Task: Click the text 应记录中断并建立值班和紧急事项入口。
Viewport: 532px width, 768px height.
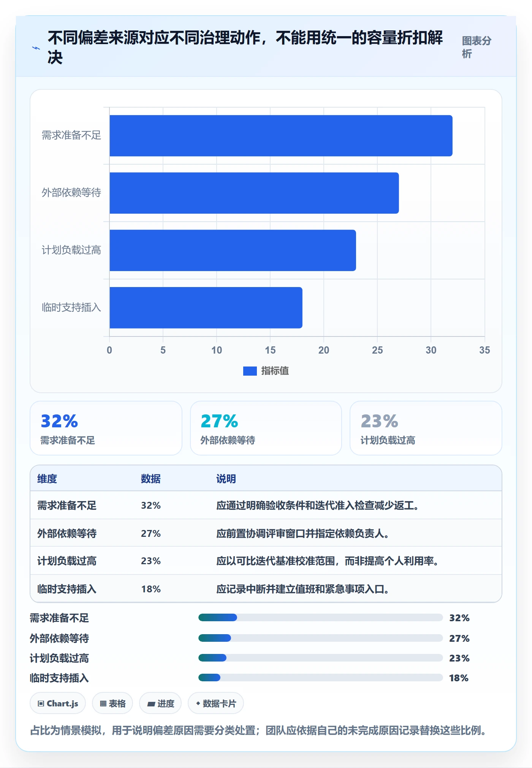Action: (303, 589)
